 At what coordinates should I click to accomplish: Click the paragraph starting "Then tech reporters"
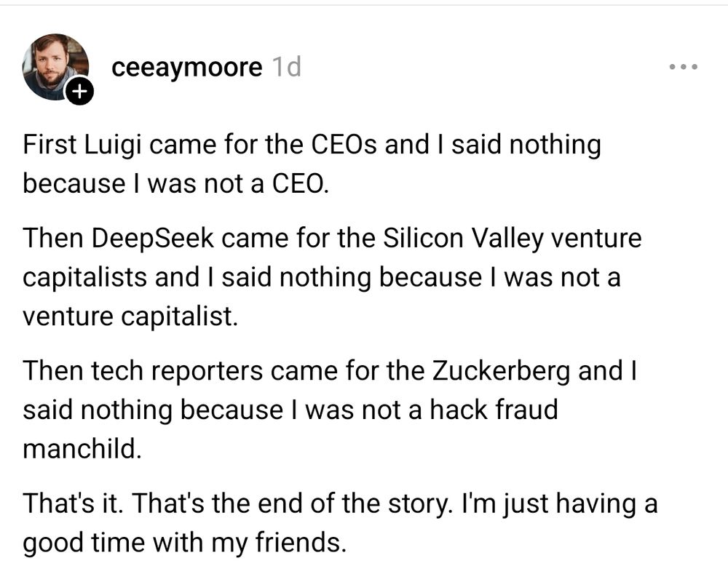point(330,410)
